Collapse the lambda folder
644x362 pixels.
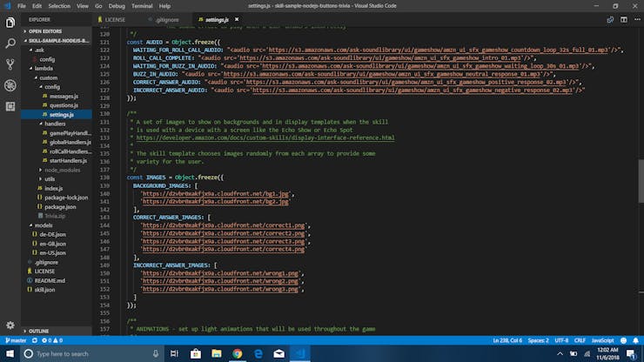pyautogui.click(x=44, y=68)
